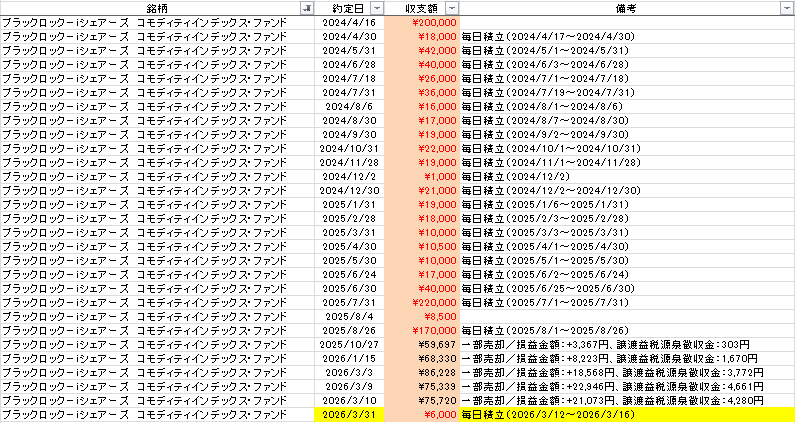Select the amount cell ¥86,228
The height and width of the screenshot is (423, 795).
click(x=421, y=373)
